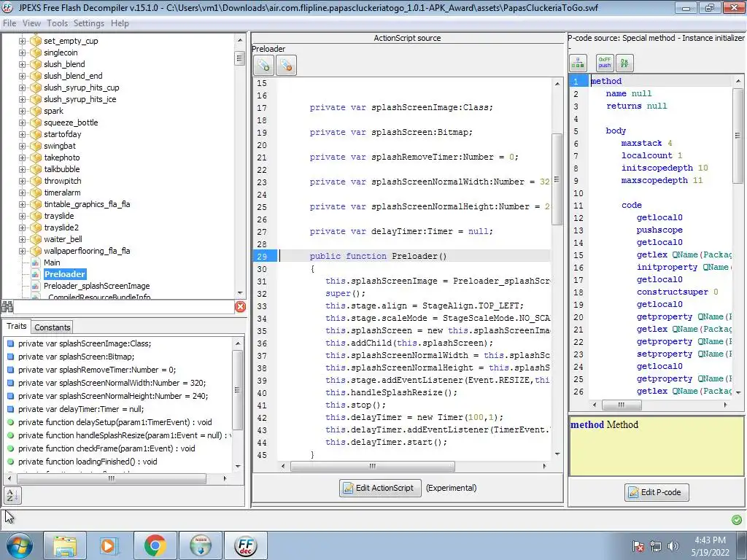Expand the throwpitch tree node
The height and width of the screenshot is (560, 747).
23,181
